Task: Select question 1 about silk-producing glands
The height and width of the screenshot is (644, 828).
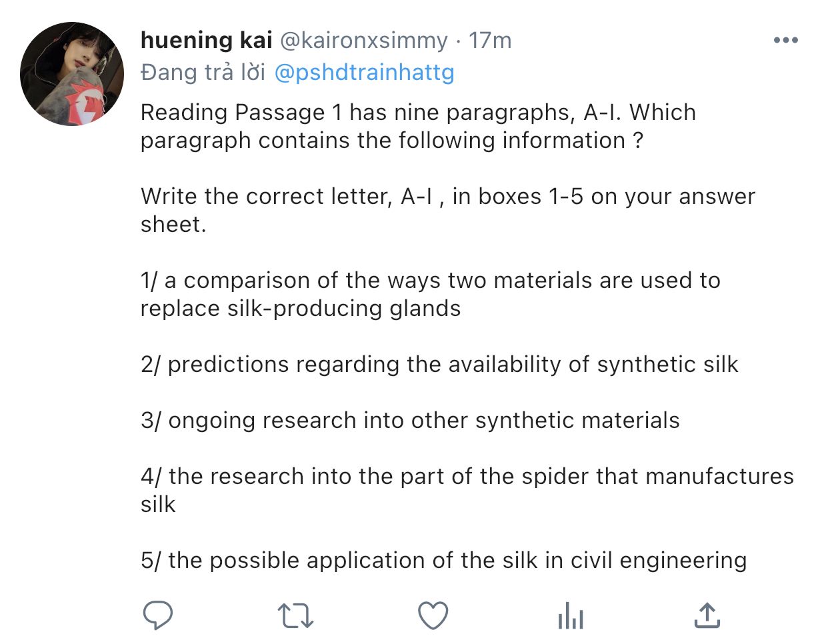Action: pos(430,294)
